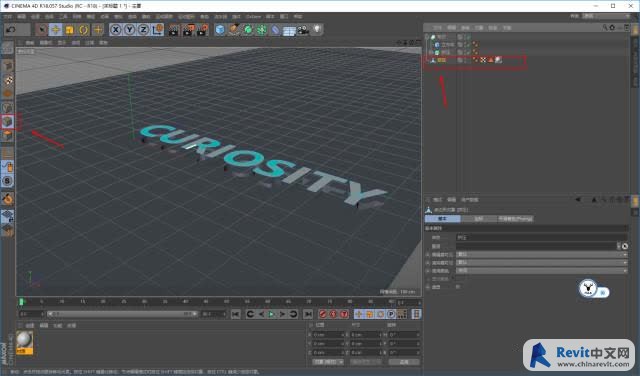This screenshot has height=376, width=640.
Task: Select the Basic tab in attributes
Action: pyautogui.click(x=443, y=219)
